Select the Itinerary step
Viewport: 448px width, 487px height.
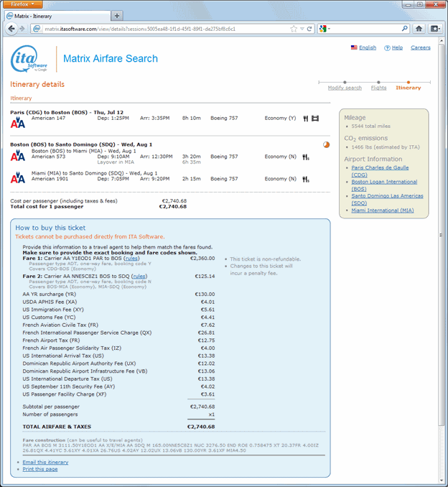point(409,88)
